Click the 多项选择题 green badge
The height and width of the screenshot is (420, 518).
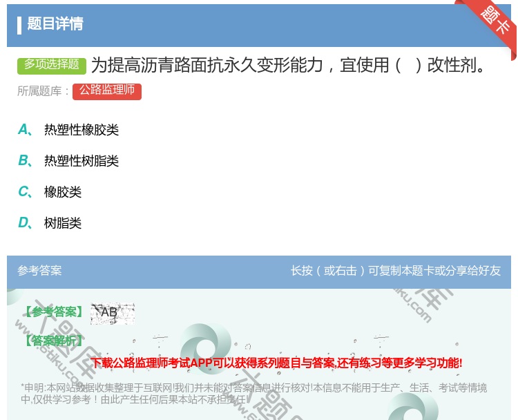point(52,66)
